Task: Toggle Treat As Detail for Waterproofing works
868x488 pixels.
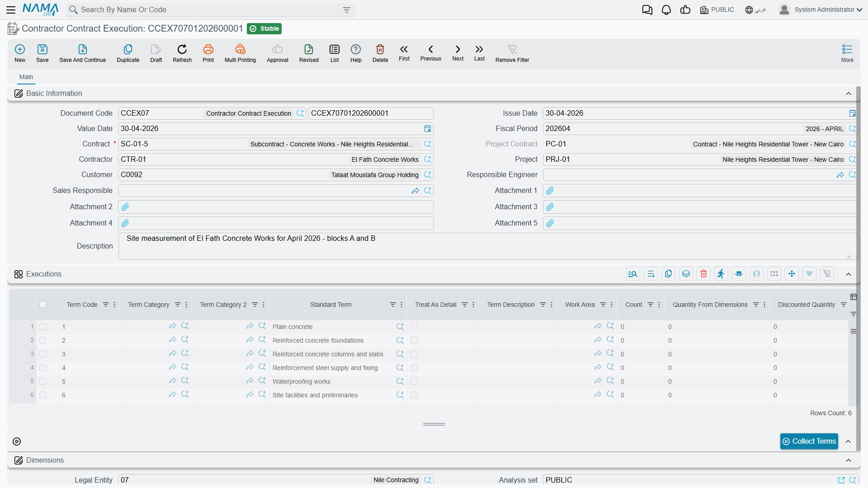Action: click(x=414, y=381)
